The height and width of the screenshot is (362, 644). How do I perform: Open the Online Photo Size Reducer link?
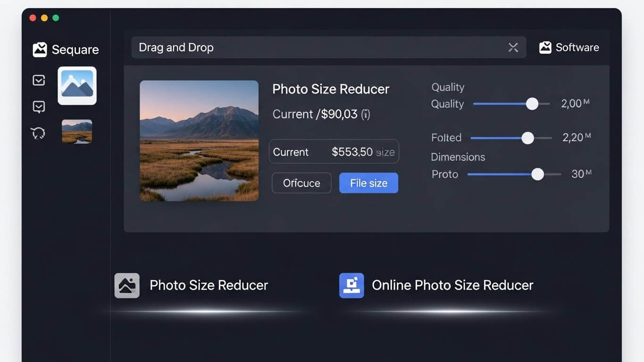pyautogui.click(x=452, y=285)
